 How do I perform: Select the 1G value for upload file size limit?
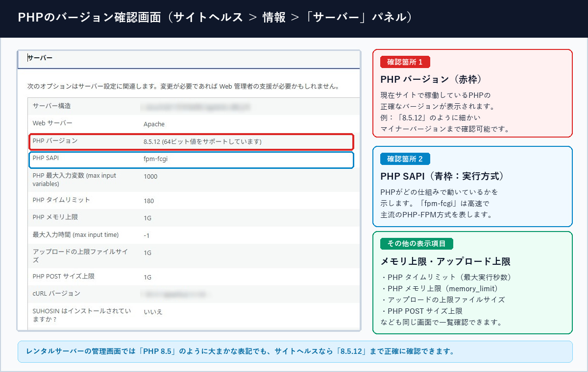[147, 253]
